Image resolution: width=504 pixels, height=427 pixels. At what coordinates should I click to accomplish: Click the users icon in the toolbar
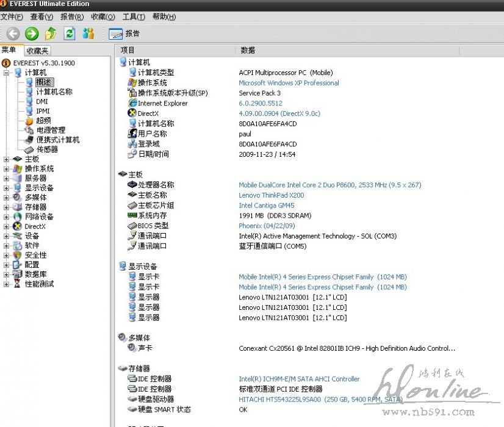point(88,34)
